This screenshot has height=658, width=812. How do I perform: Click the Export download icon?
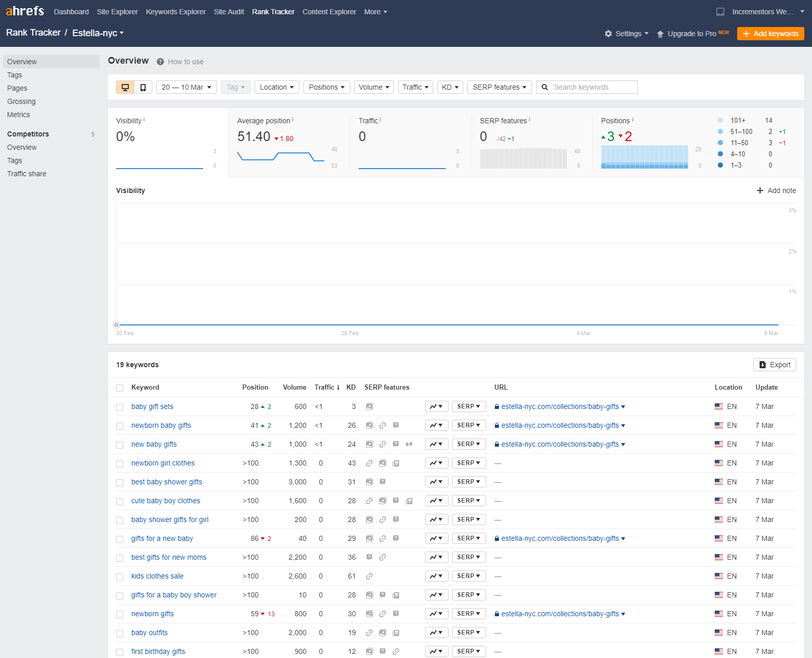click(x=763, y=365)
